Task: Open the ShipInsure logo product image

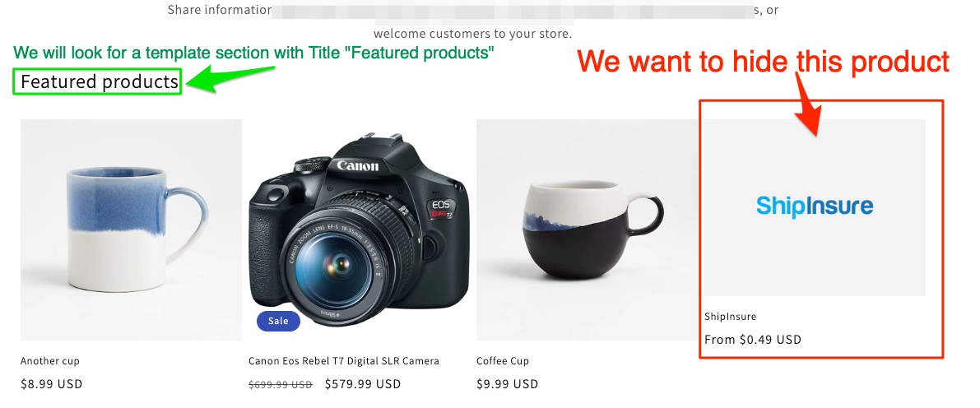Action: (x=815, y=207)
